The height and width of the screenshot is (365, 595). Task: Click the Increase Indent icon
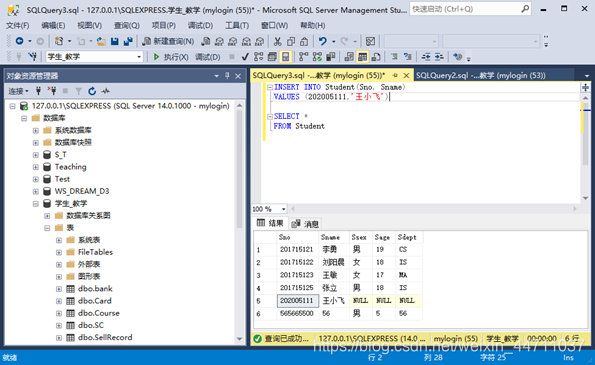[x=439, y=57]
